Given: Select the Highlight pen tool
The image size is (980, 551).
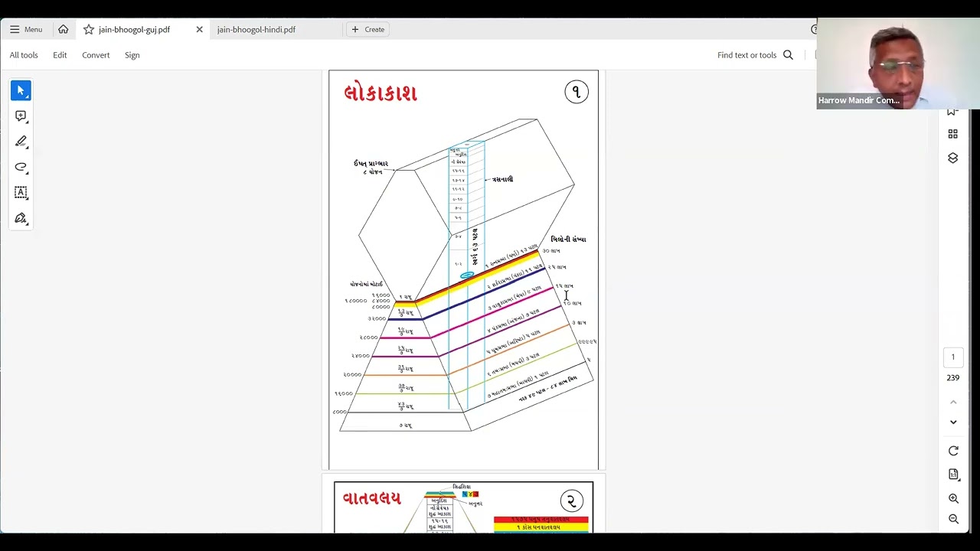Looking at the screenshot, I should [21, 142].
